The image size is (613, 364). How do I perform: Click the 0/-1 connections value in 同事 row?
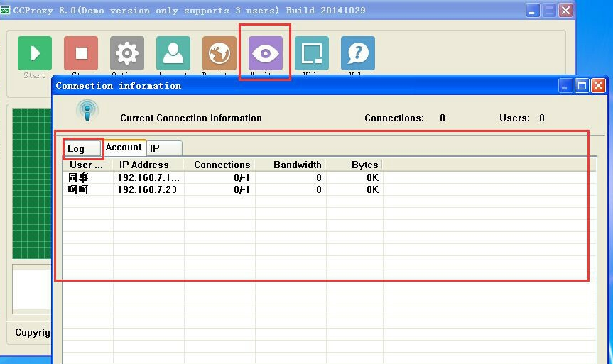coord(242,177)
